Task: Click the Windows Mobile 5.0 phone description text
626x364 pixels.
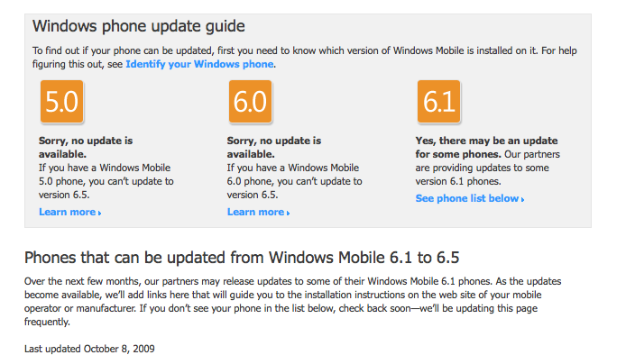Action: [106, 181]
